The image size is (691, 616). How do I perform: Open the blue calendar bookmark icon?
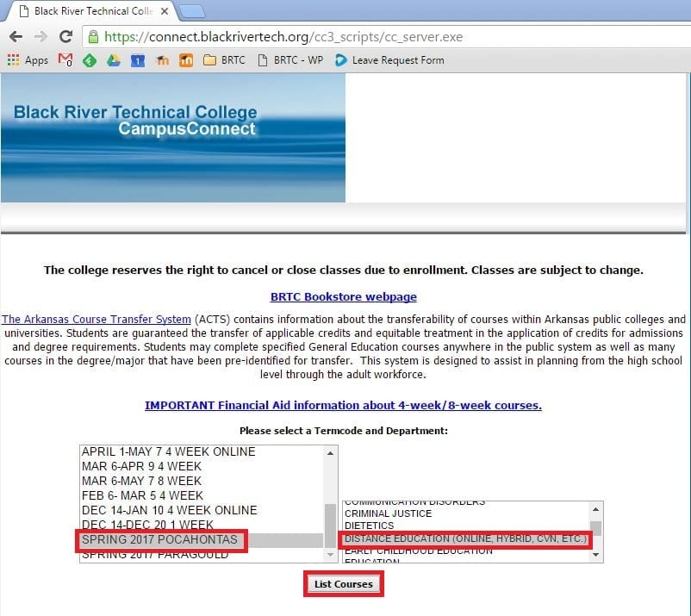[138, 60]
